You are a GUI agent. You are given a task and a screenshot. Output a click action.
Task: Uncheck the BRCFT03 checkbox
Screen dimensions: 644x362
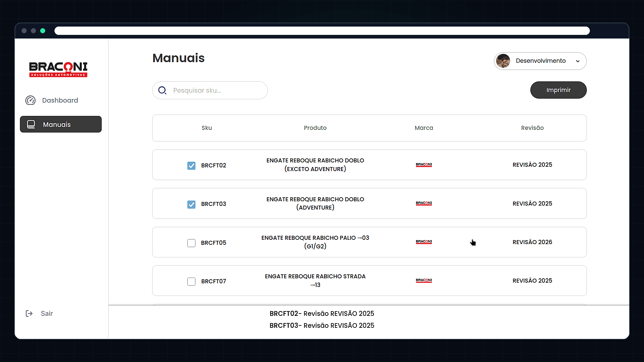click(x=191, y=204)
